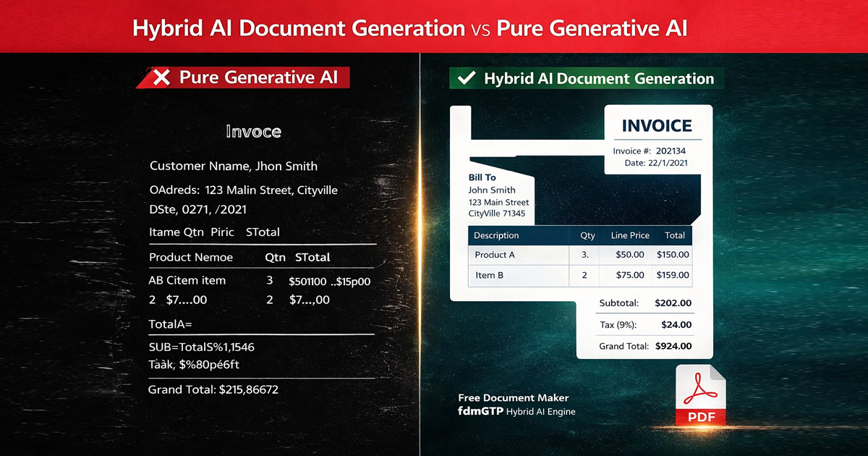Open the Line Price column options
Viewport: 868px width, 456px height.
point(630,235)
